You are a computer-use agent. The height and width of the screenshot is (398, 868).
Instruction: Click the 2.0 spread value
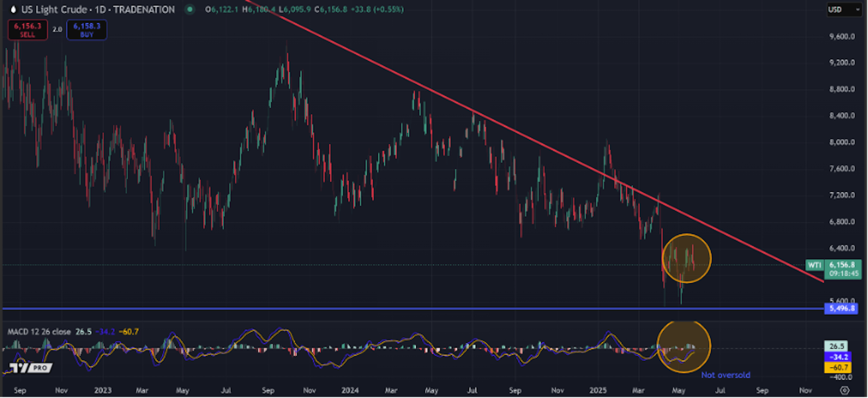click(x=57, y=30)
